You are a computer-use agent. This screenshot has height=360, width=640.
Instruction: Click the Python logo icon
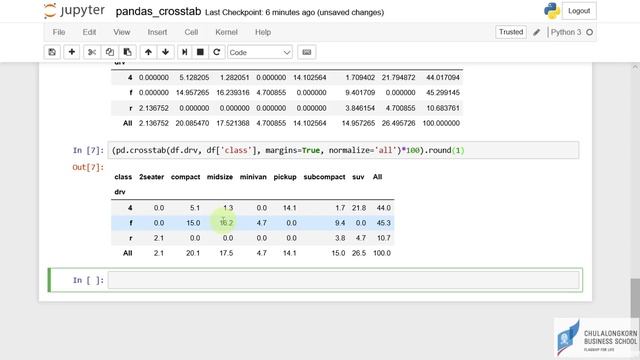click(x=552, y=11)
